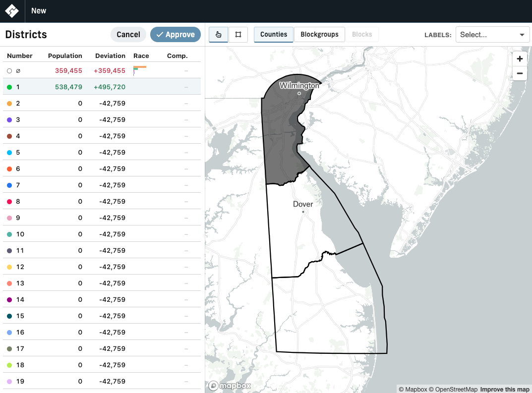The image size is (532, 393).
Task: Approve the current districting plan
Action: tap(176, 34)
